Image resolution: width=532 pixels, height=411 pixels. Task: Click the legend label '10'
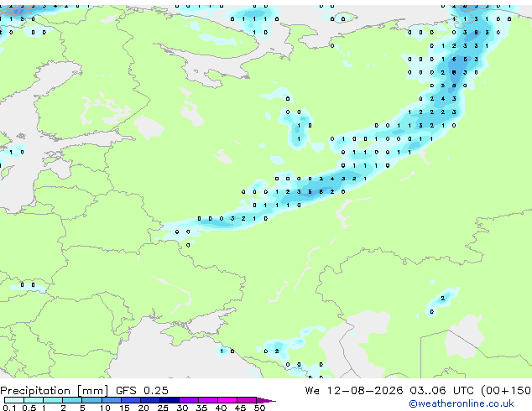[x=105, y=408]
